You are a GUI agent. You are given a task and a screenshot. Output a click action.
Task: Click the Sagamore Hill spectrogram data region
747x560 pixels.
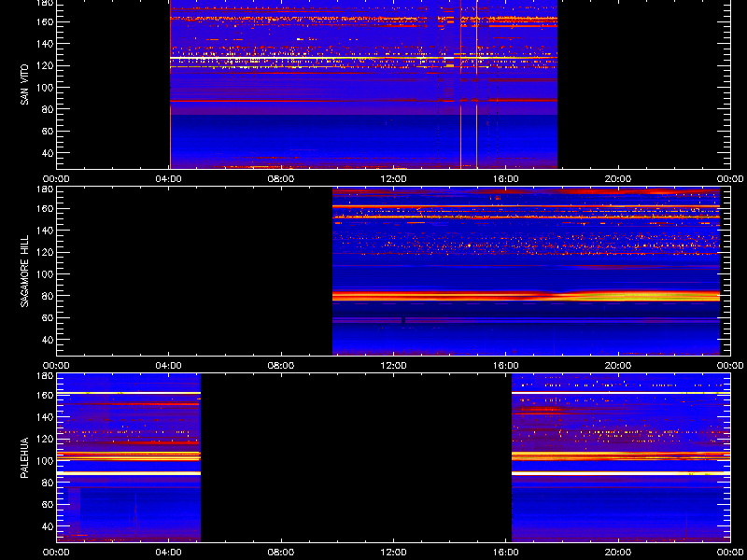526,272
